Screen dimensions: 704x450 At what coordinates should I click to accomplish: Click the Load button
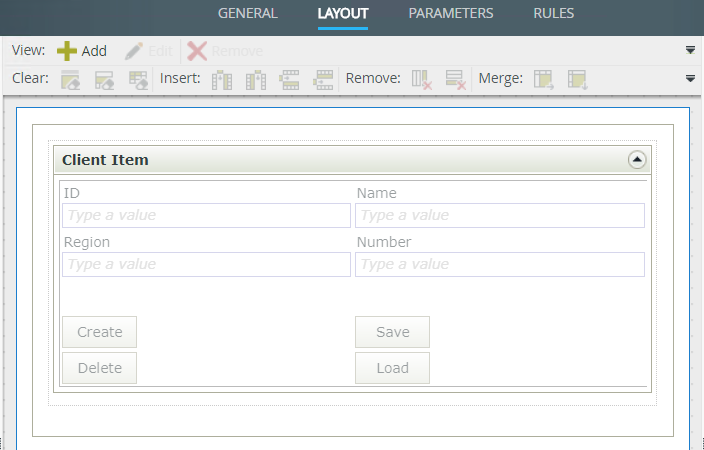click(392, 368)
